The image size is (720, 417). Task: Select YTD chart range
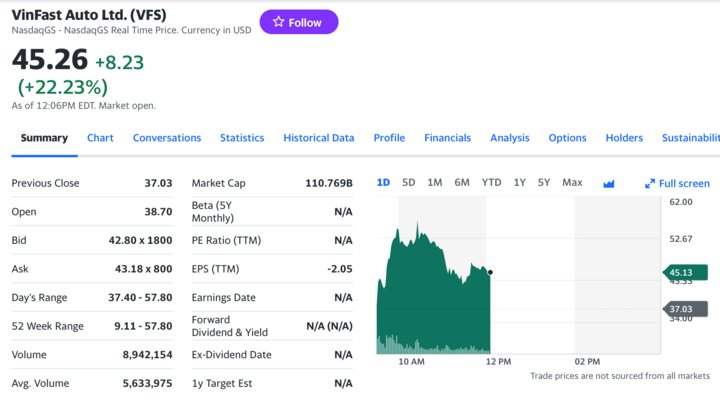click(x=491, y=183)
